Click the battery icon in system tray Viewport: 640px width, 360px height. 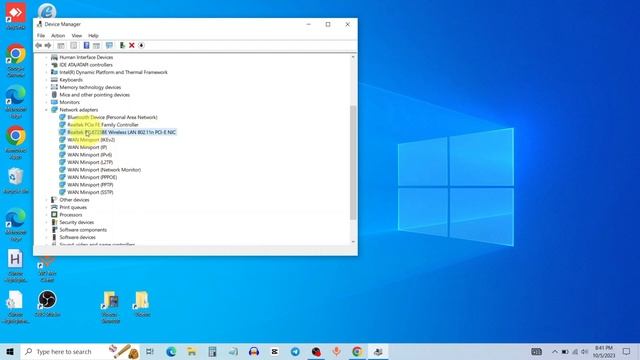(565, 352)
